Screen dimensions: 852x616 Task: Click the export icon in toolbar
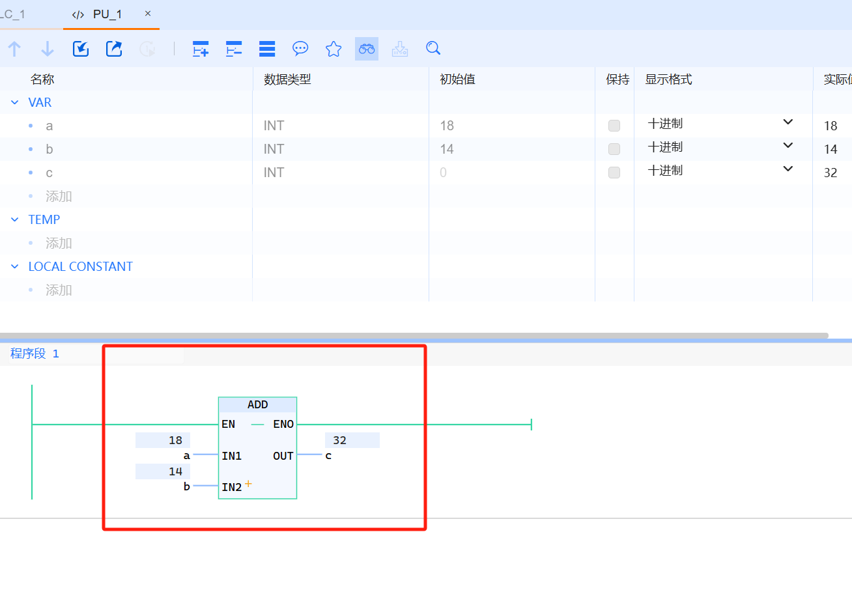[114, 49]
